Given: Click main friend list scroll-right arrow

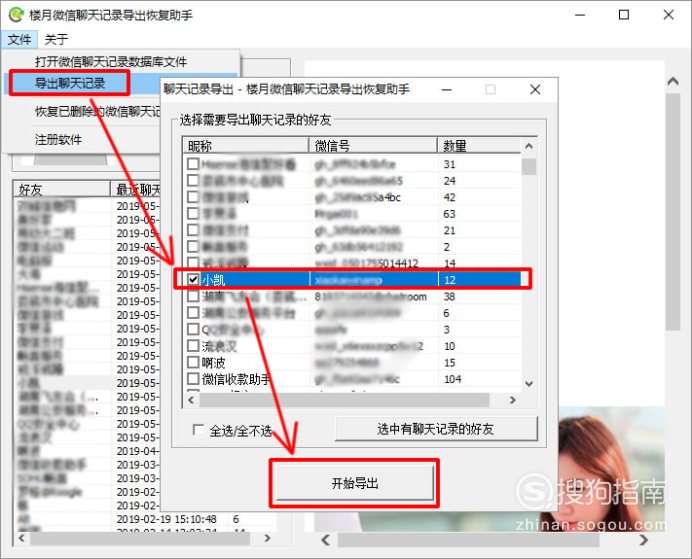Looking at the screenshot, I should (267, 538).
